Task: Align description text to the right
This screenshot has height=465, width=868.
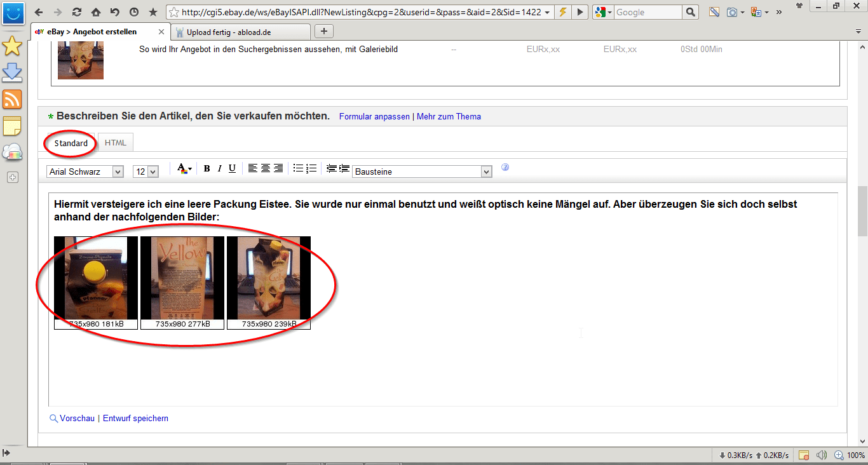Action: 278,168
